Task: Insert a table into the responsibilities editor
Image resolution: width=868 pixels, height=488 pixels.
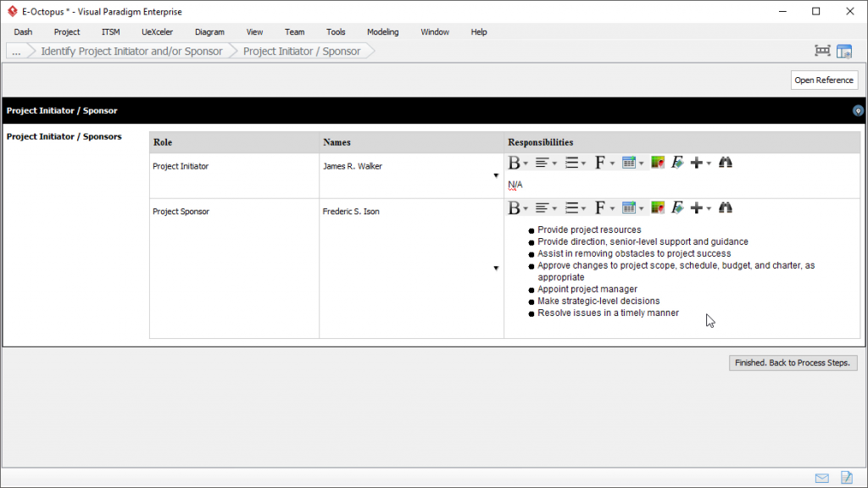Action: tap(630, 208)
